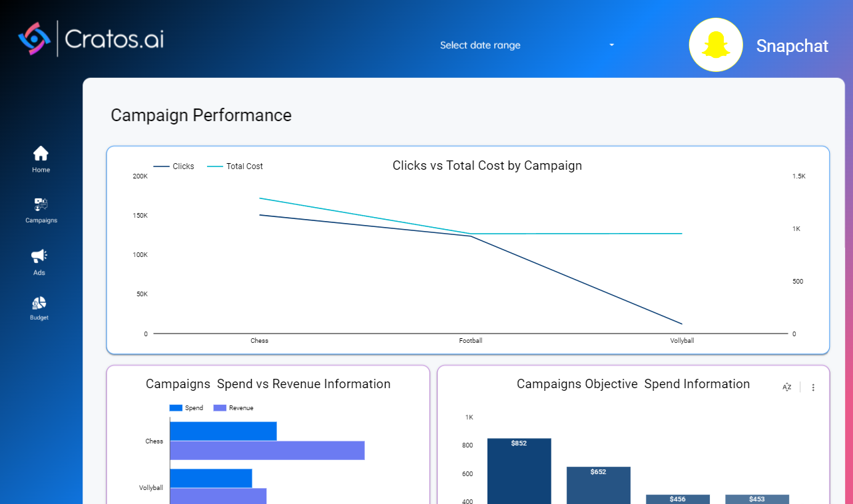Open the three-dot chart options menu
Image resolution: width=853 pixels, height=504 pixels.
[813, 387]
